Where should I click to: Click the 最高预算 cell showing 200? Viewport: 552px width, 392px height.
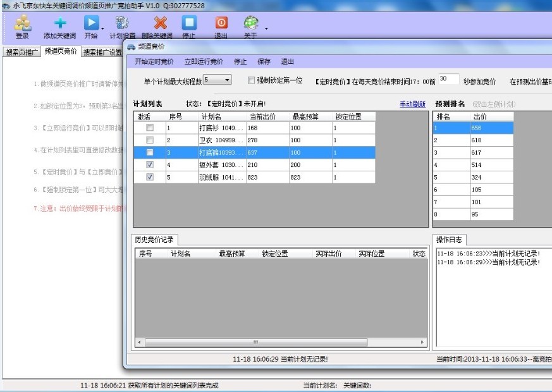tap(310, 164)
